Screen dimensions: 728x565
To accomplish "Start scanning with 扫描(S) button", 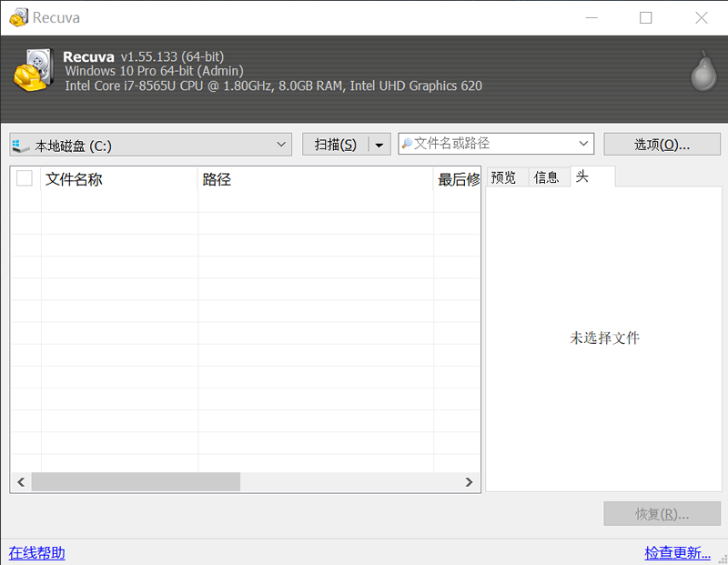I will [x=336, y=145].
